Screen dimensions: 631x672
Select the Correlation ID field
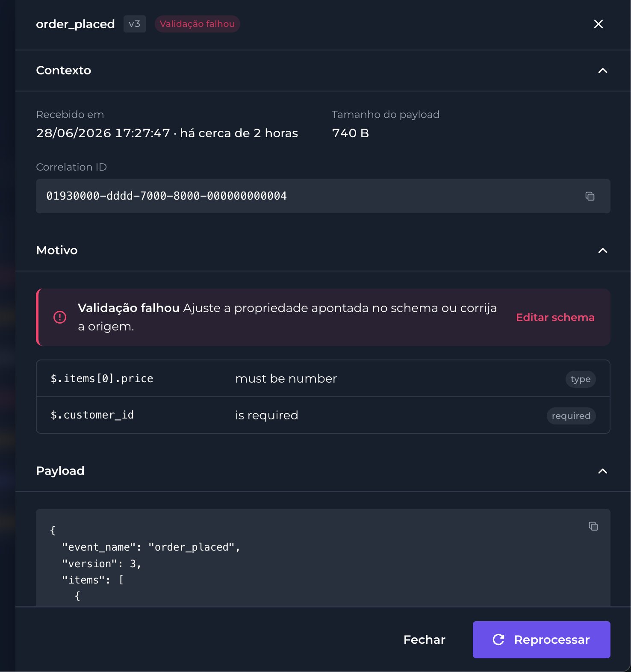(323, 196)
